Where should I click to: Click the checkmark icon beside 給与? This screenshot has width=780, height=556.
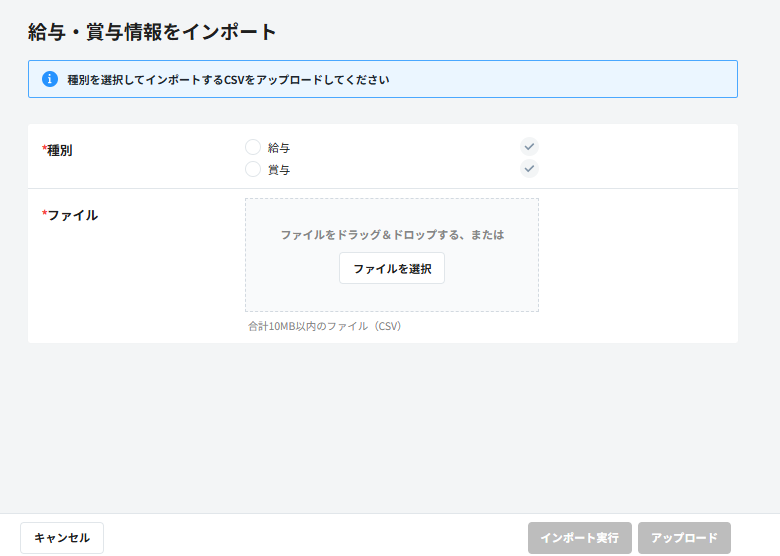tap(530, 147)
